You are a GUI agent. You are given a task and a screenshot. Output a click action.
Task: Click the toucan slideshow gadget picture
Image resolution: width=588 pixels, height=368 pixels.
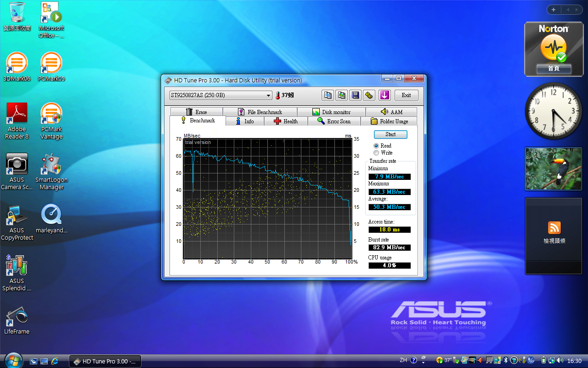[x=554, y=169]
